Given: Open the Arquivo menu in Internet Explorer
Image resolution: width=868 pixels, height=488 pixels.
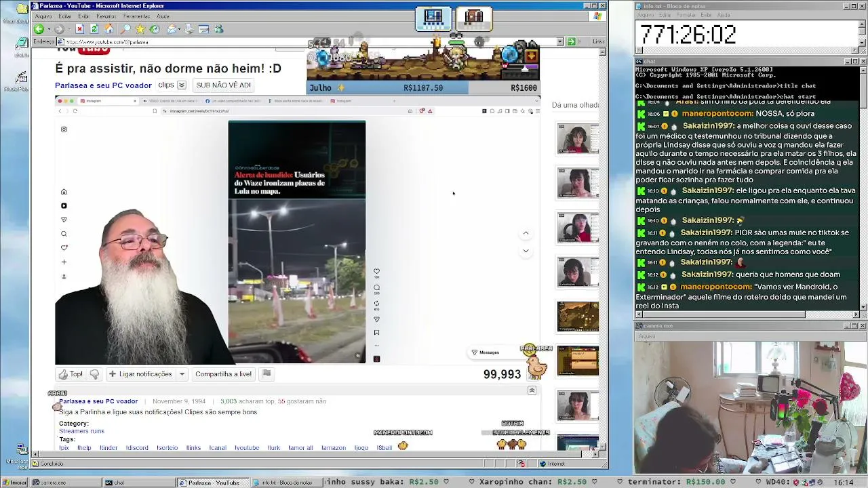Looking at the screenshot, I should (x=43, y=16).
